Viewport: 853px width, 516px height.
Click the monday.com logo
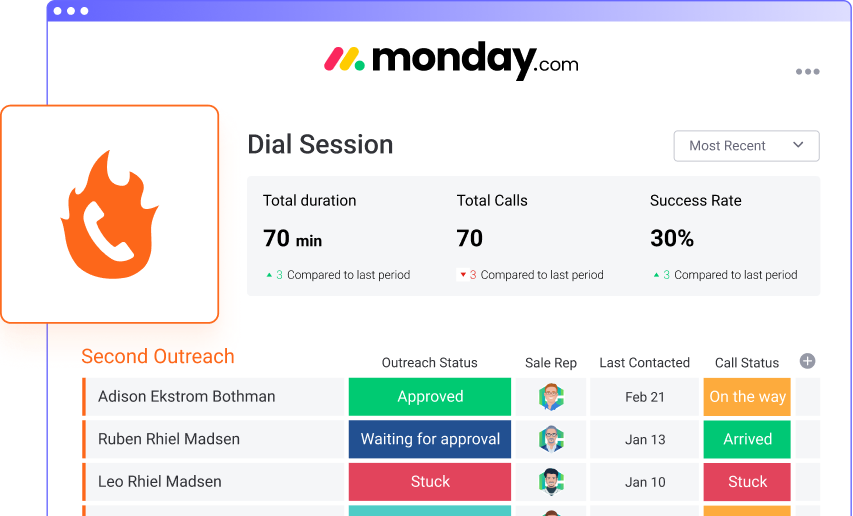451,61
